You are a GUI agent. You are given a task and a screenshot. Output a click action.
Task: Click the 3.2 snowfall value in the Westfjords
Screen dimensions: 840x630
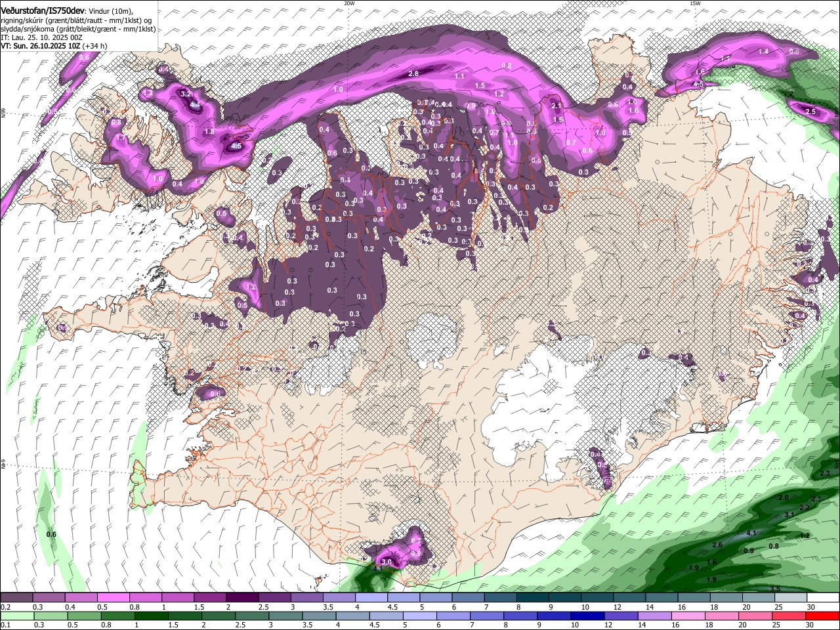click(186, 94)
